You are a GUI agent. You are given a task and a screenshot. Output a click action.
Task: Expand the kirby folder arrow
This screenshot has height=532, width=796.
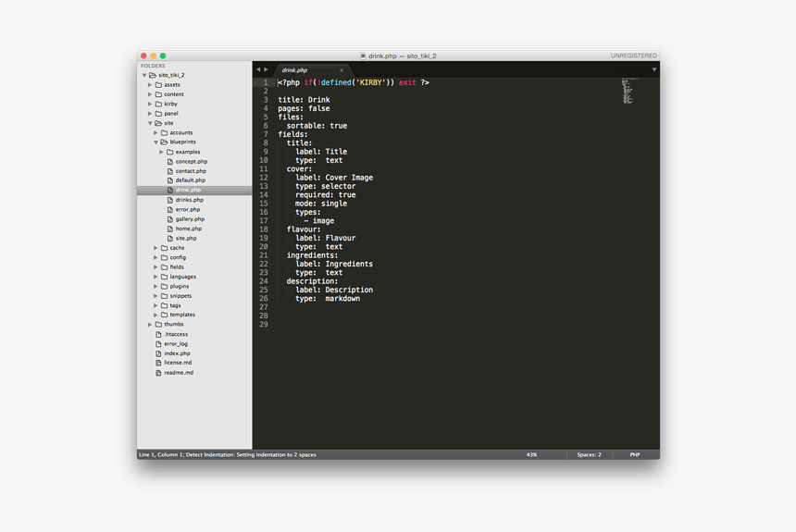pos(150,104)
